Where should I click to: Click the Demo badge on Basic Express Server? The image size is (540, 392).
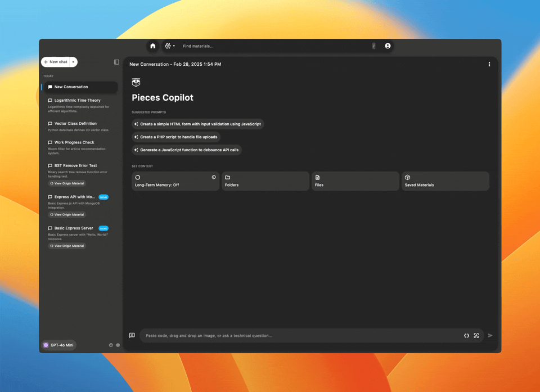[x=103, y=228]
